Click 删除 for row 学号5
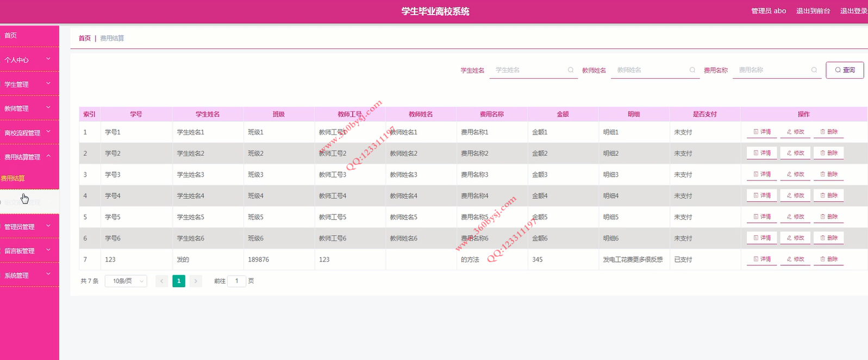The image size is (868, 360). pos(828,217)
